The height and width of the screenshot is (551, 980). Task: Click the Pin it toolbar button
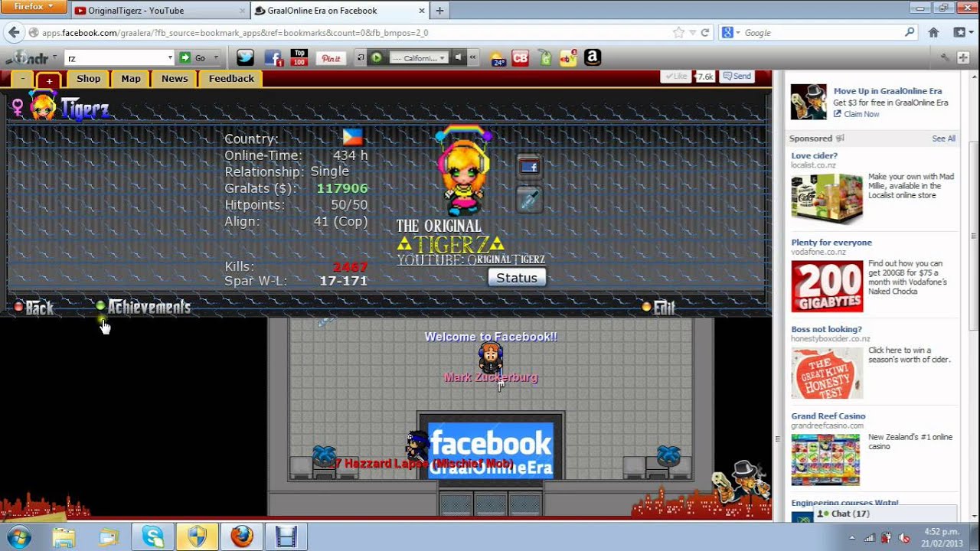(x=331, y=58)
